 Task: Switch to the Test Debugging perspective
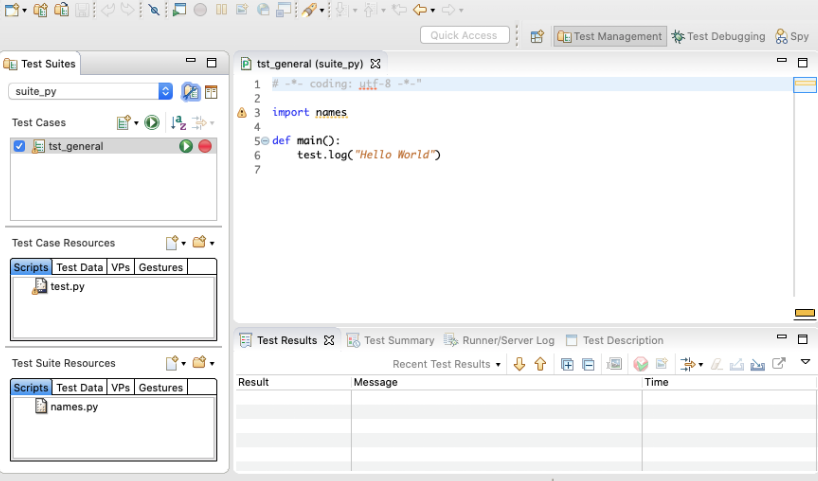tap(718, 36)
